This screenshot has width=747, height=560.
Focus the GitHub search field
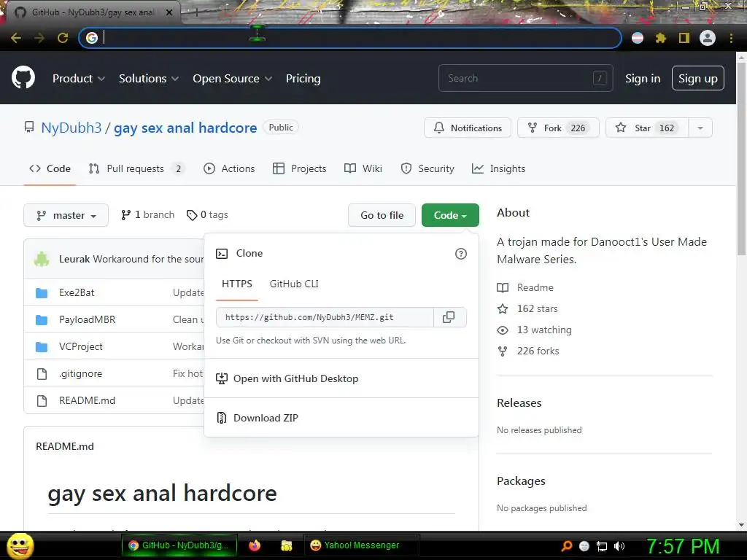point(525,78)
